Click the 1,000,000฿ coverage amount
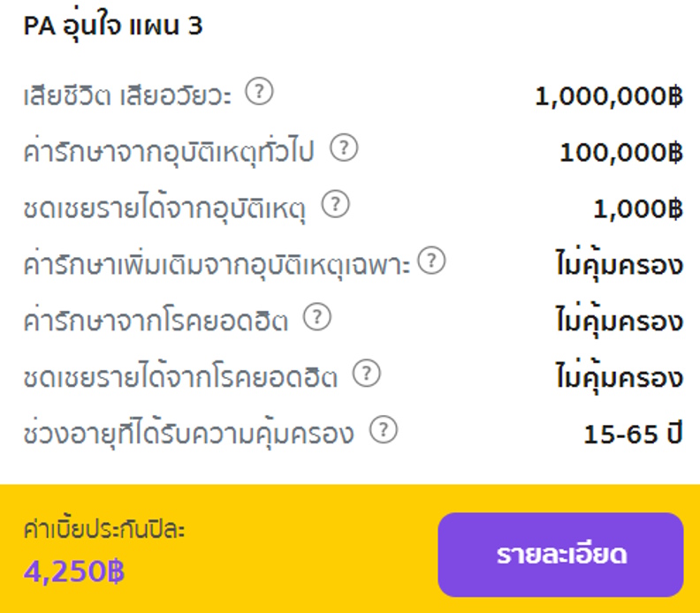700x613 pixels. pos(609,96)
